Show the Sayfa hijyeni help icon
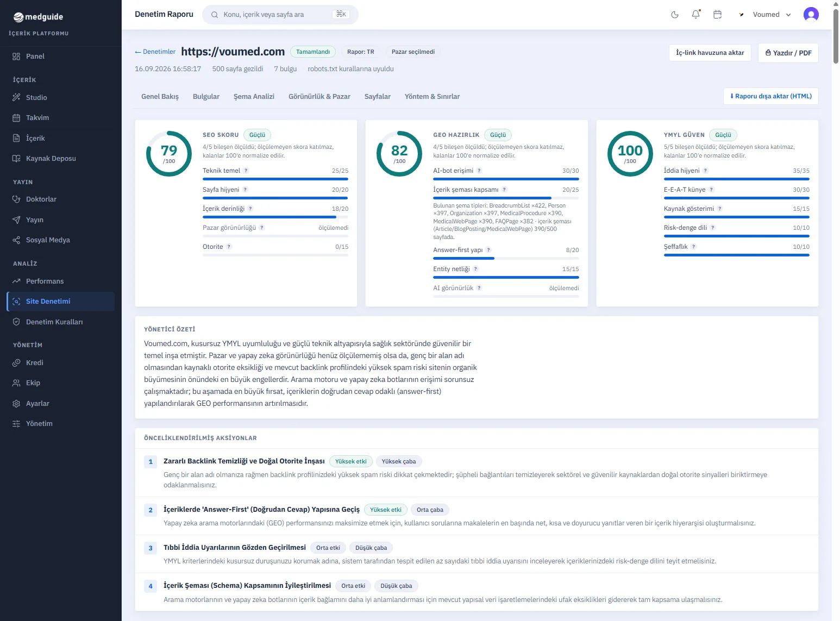 [245, 190]
